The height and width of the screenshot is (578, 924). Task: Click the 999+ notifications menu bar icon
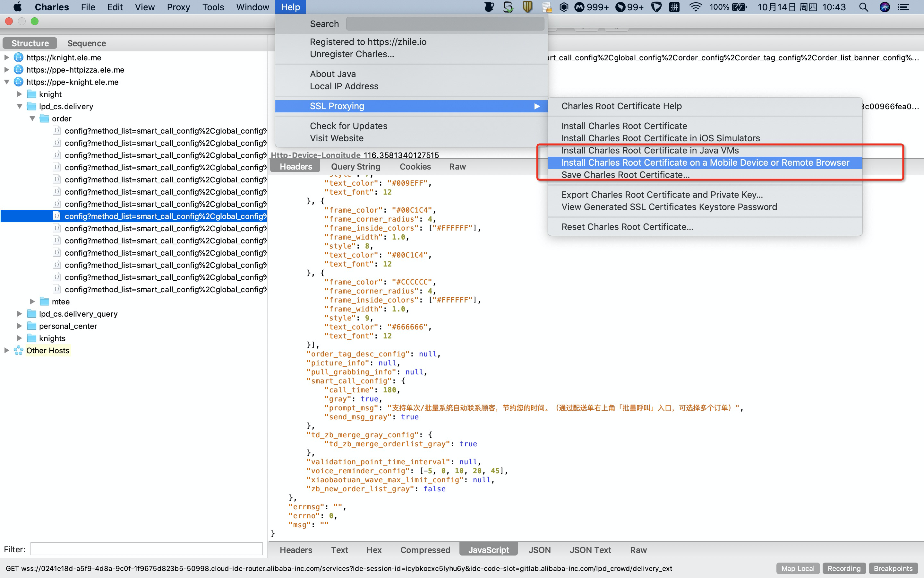(x=592, y=7)
